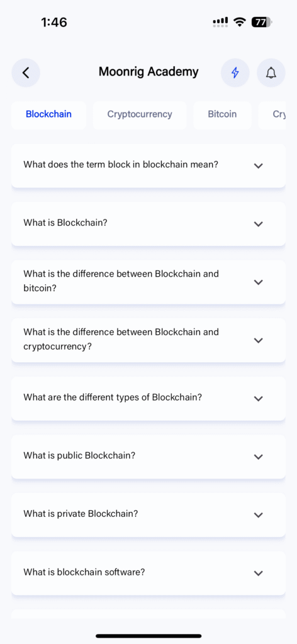Tap the battery indicator in status bar
This screenshot has width=297, height=644.
point(262,22)
